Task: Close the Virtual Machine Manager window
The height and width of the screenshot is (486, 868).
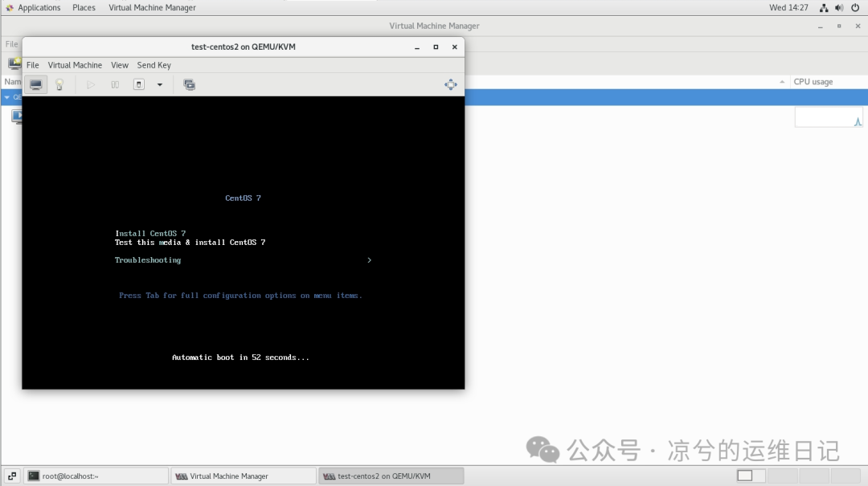Action: pyautogui.click(x=858, y=26)
